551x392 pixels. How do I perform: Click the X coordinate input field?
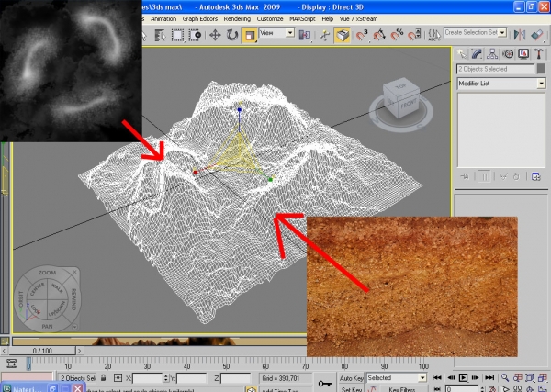tap(147, 378)
